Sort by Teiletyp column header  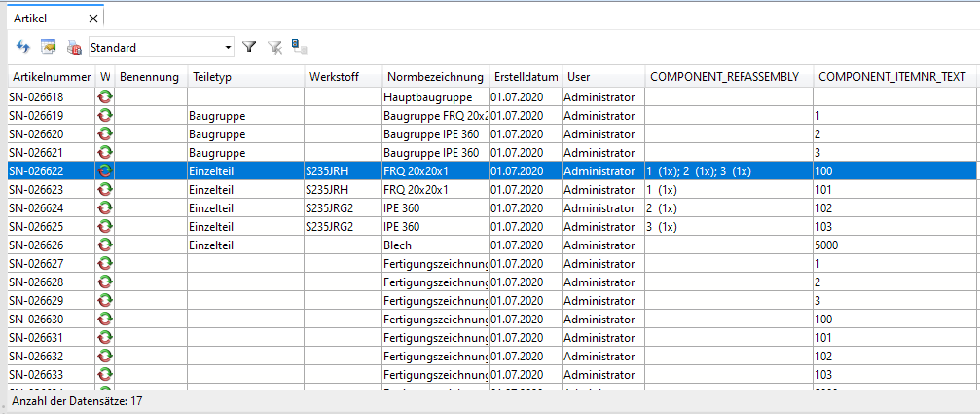pyautogui.click(x=211, y=77)
